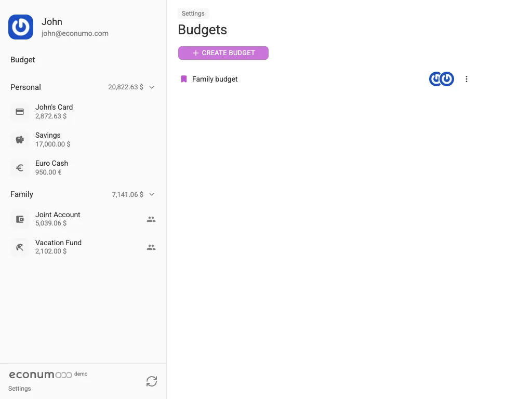
Task: Click the Family budget member avatars
Action: click(442, 79)
